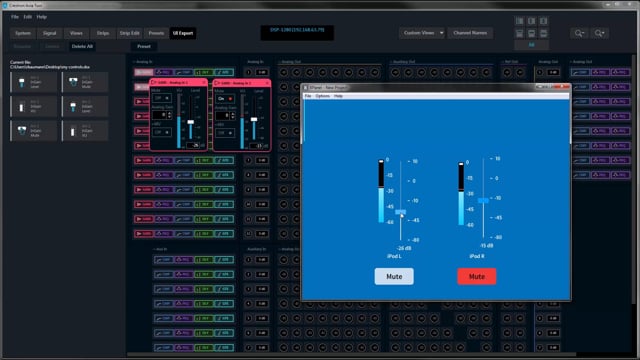Screen dimensions: 640x360
Task: Toggle the Off mute switch in first popup
Action: pos(162,98)
